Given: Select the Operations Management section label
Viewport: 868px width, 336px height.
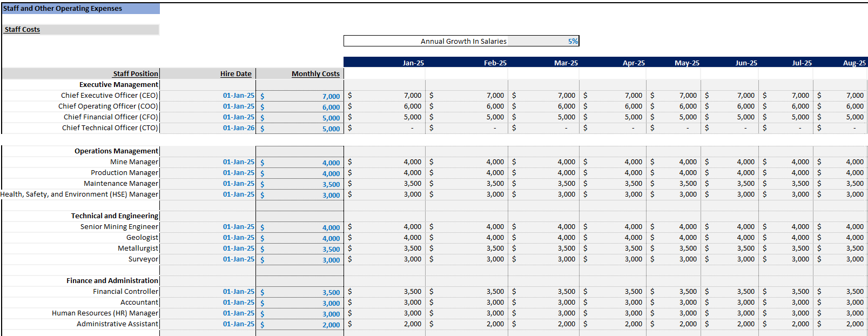Looking at the screenshot, I should 116,151.
